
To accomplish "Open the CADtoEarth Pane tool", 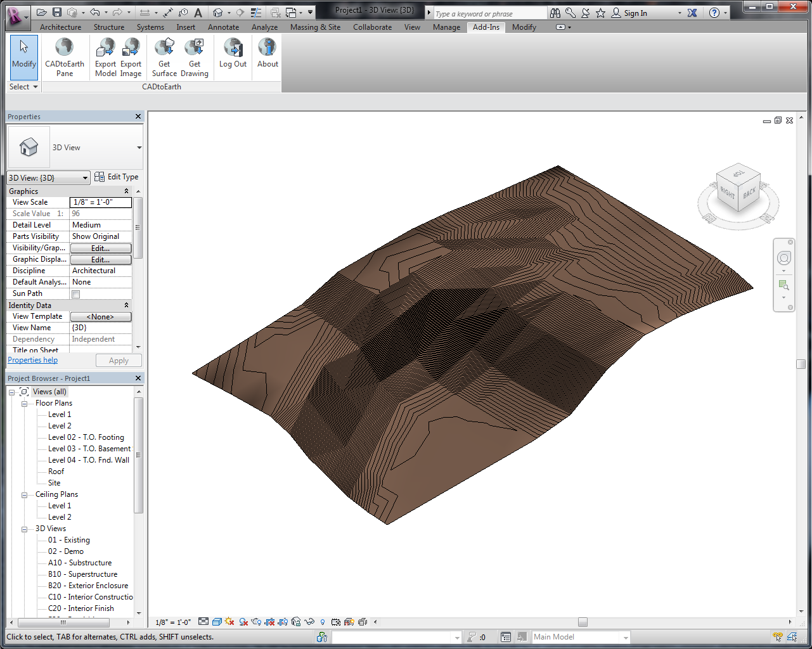I will point(65,58).
